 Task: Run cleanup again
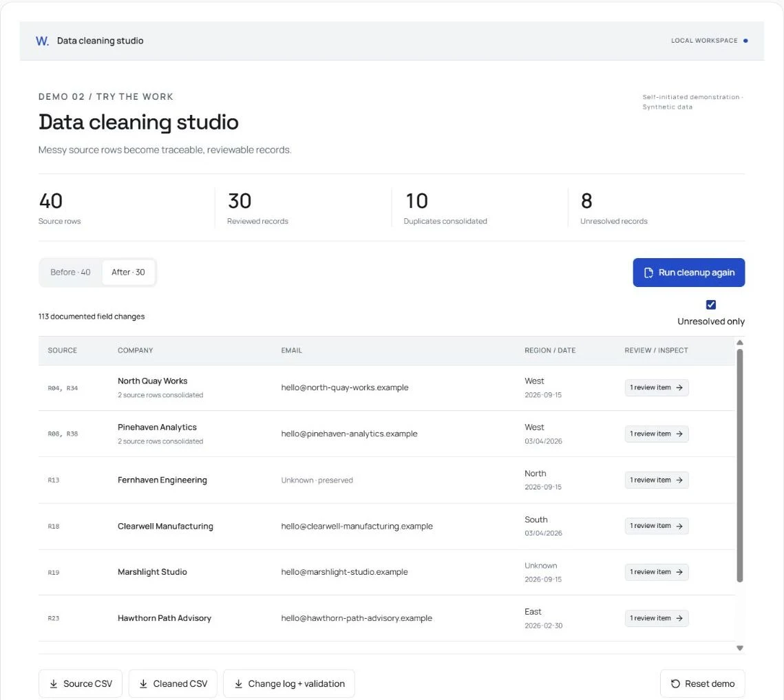[x=688, y=273]
